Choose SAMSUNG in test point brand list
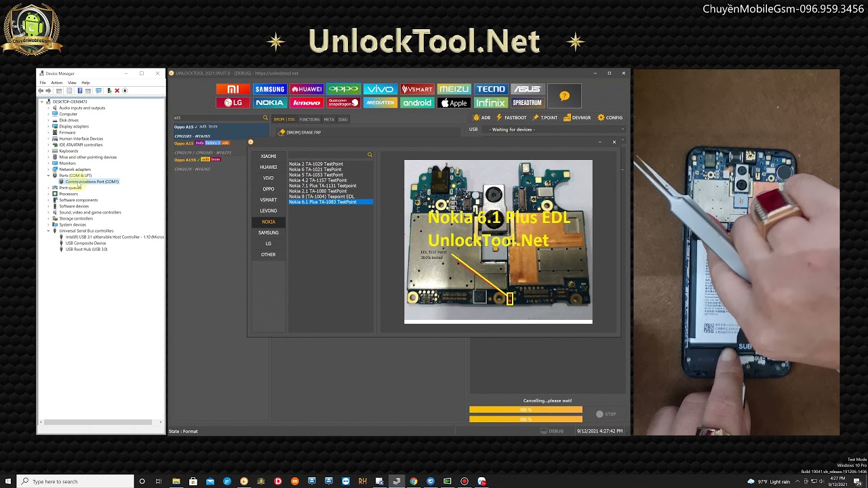Image resolution: width=868 pixels, height=488 pixels. (269, 232)
